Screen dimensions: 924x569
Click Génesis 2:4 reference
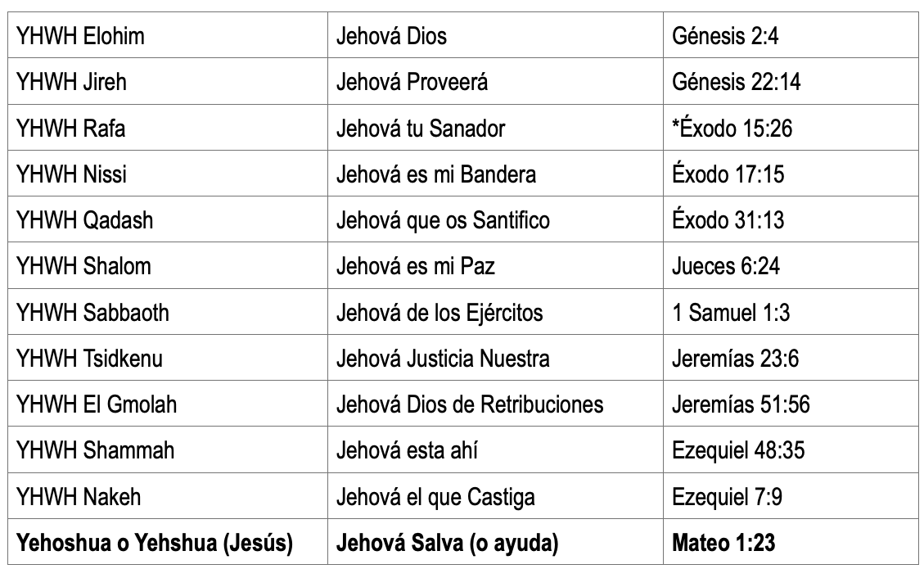click(x=725, y=36)
